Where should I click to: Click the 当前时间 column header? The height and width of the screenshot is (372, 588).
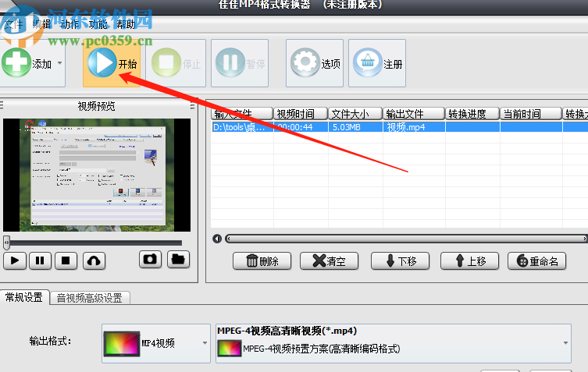click(531, 114)
